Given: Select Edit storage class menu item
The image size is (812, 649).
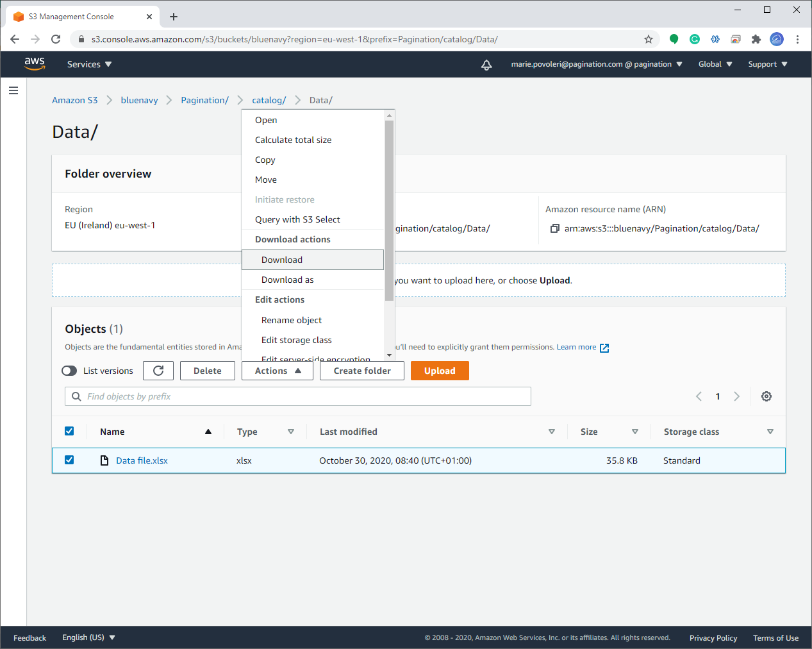Looking at the screenshot, I should 313,340.
